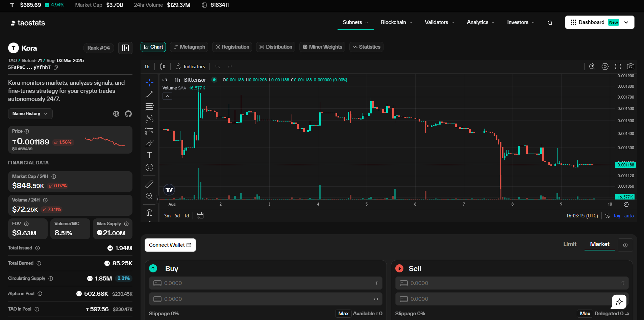Click the chart snapshot camera icon
This screenshot has height=320, width=644.
[x=630, y=66]
